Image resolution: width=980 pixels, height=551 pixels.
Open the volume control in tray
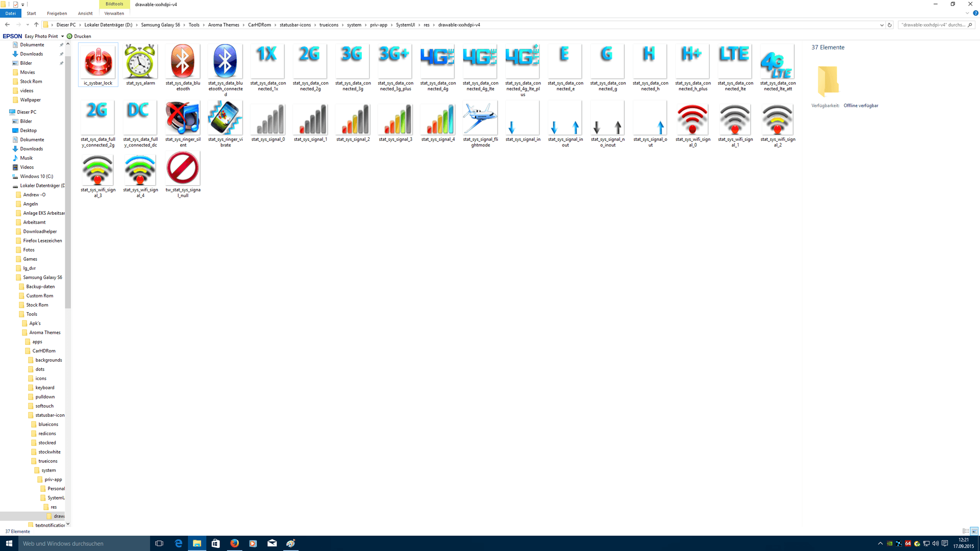935,543
